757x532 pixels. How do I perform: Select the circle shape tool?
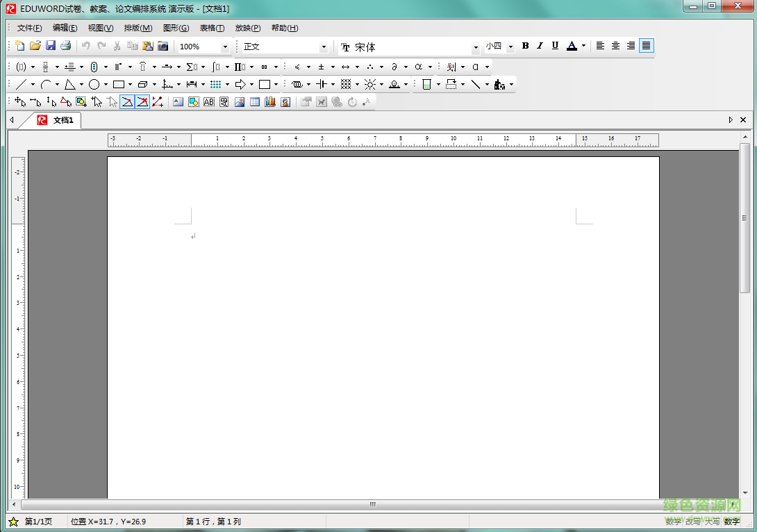tap(94, 85)
